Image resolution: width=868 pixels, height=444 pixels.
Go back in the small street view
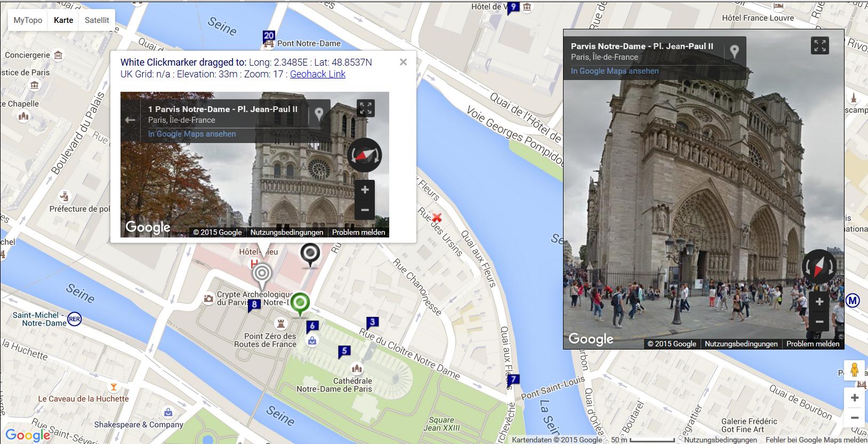click(130, 120)
